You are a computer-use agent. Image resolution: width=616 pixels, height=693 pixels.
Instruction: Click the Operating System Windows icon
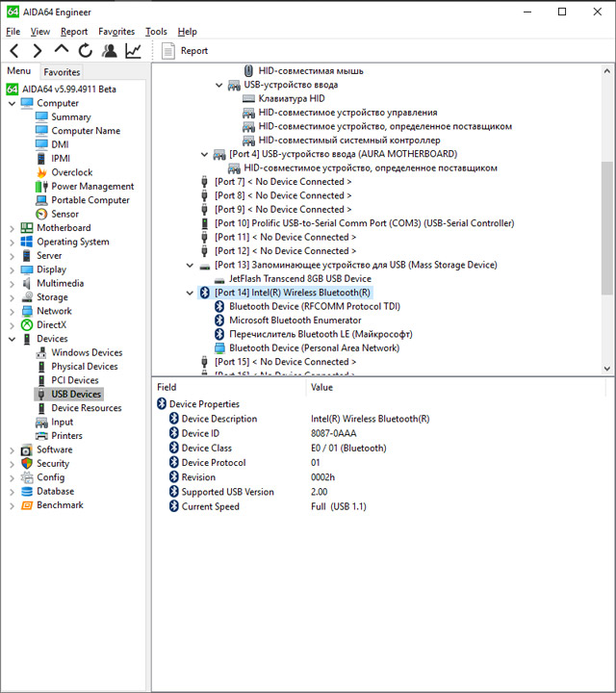[x=27, y=242]
